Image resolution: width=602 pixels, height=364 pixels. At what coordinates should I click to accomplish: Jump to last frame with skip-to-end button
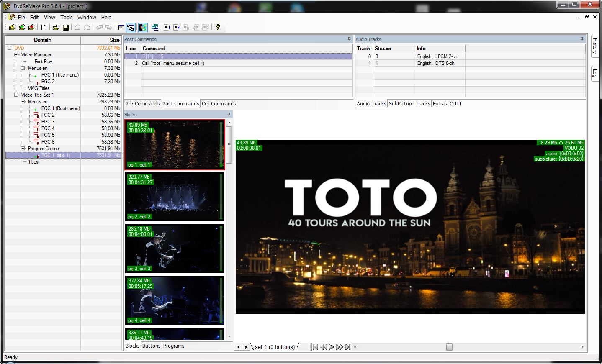click(348, 347)
